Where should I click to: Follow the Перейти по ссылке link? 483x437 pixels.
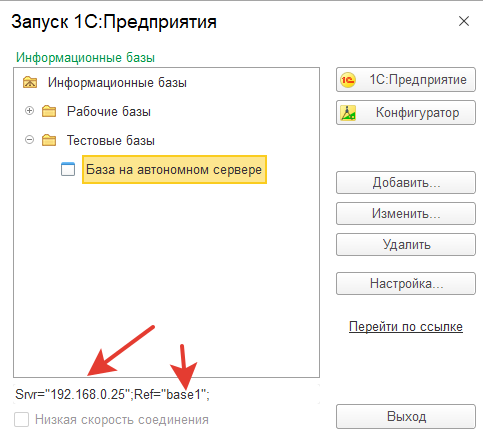click(406, 326)
